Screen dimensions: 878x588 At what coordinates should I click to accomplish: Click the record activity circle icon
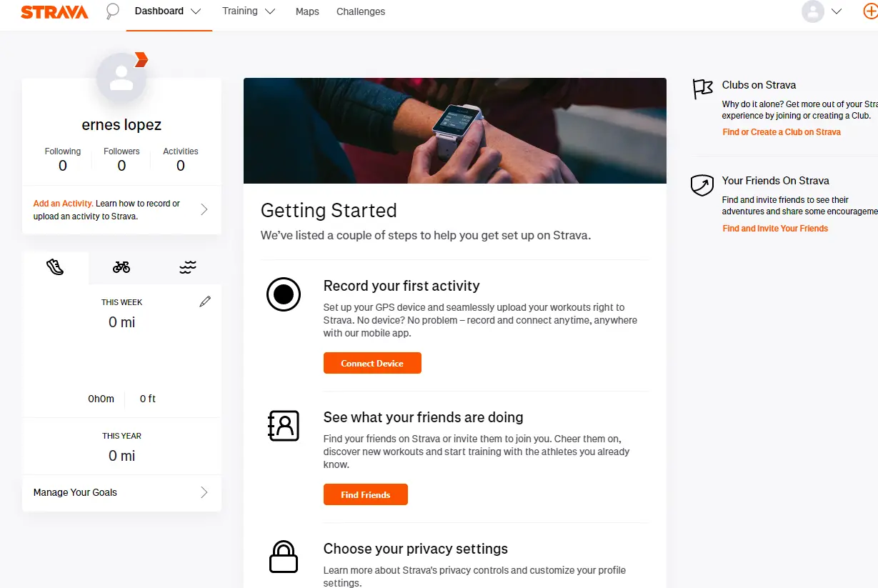[x=284, y=294]
